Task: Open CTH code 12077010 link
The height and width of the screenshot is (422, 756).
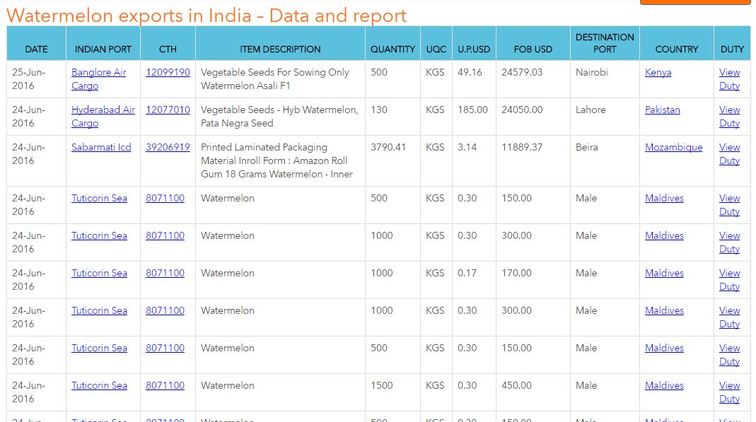Action: pyautogui.click(x=168, y=110)
